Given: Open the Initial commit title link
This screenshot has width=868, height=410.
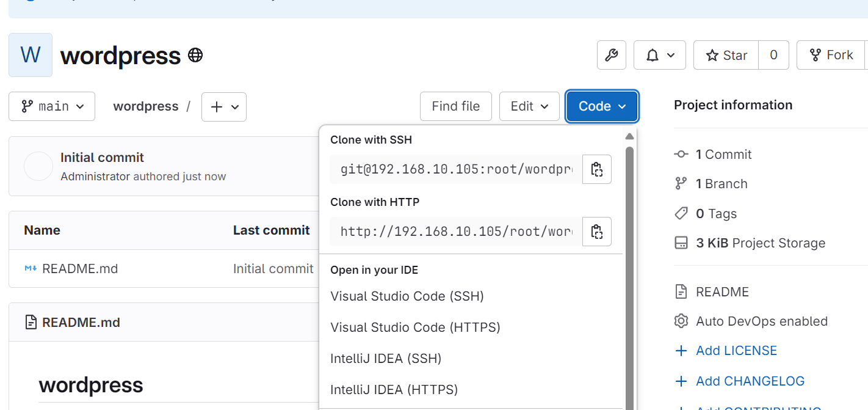Looking at the screenshot, I should coord(102,158).
